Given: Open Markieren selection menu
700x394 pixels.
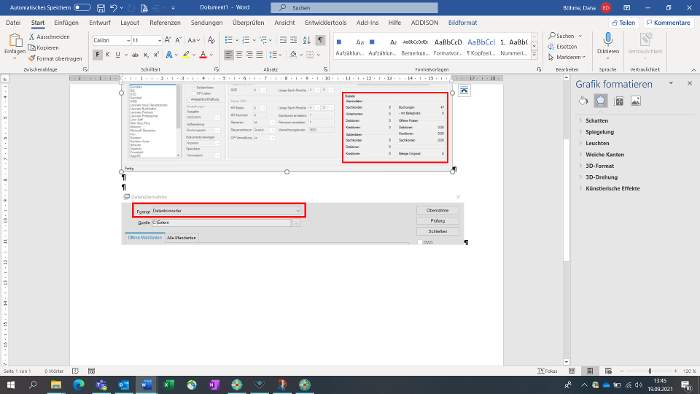Looking at the screenshot, I should tap(567, 57).
